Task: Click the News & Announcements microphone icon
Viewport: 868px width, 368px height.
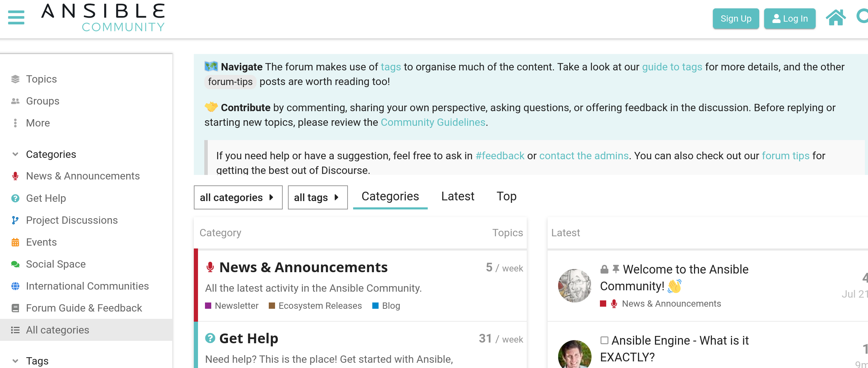Action: 15,176
